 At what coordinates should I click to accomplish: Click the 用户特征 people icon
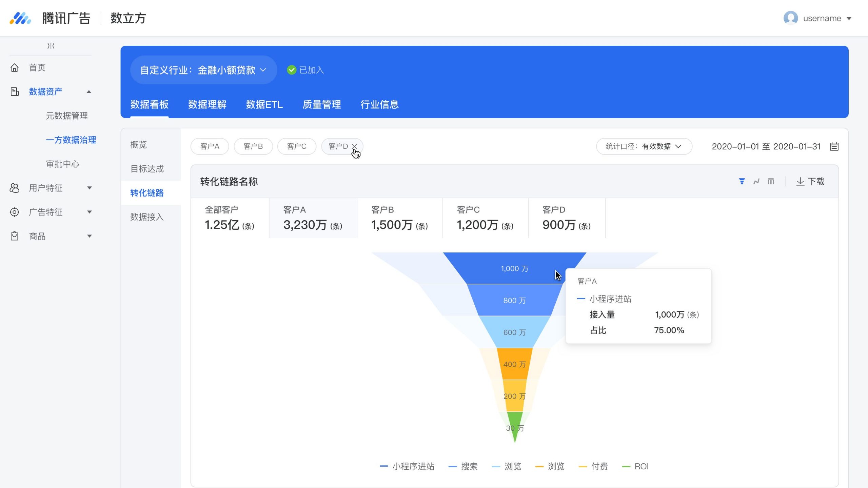(15, 188)
